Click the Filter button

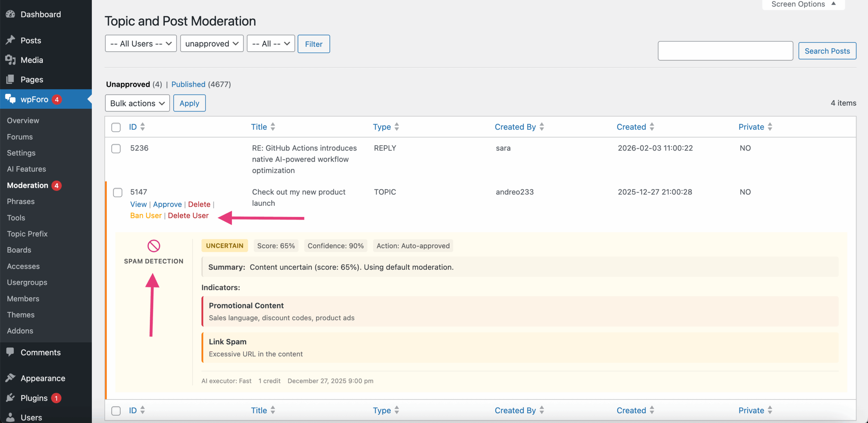[313, 44]
